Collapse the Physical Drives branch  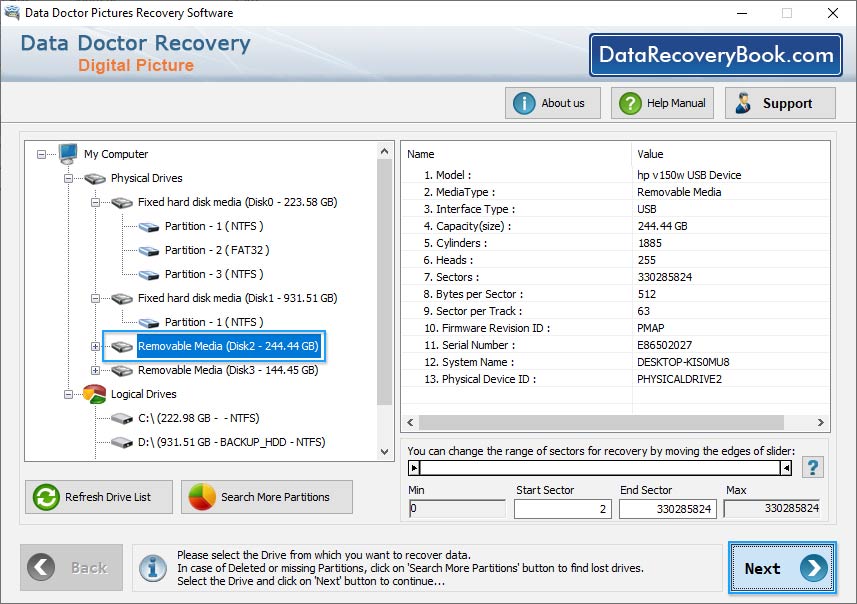(x=66, y=178)
